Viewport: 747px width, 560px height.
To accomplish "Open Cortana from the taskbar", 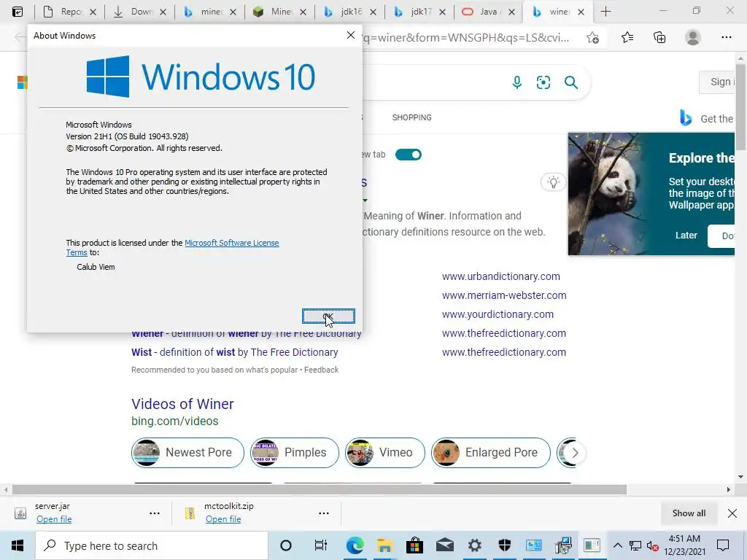I will tap(286, 545).
